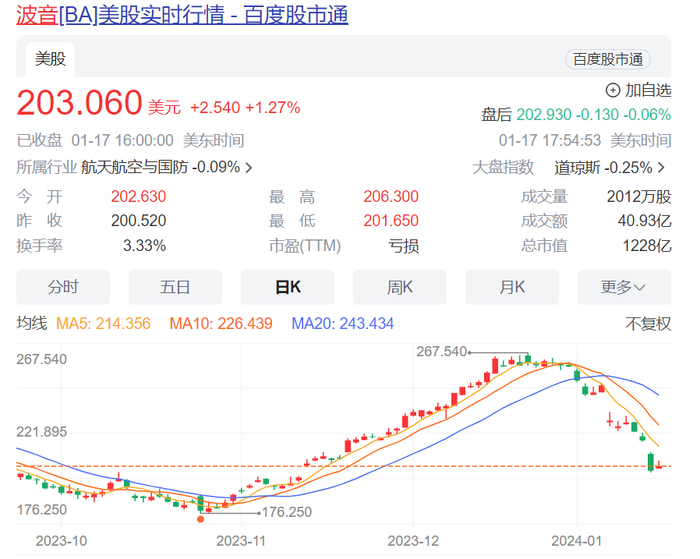Click the percent change +1.27%
The width and height of the screenshot is (700, 559).
tap(273, 108)
